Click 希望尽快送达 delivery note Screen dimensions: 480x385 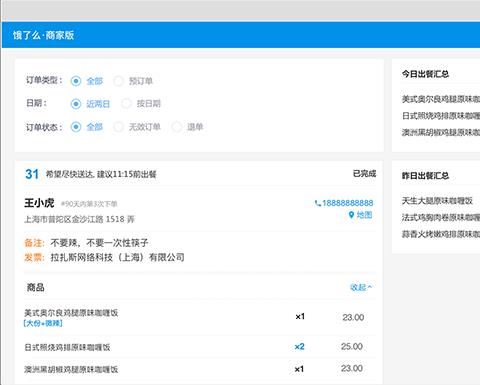pos(101,174)
